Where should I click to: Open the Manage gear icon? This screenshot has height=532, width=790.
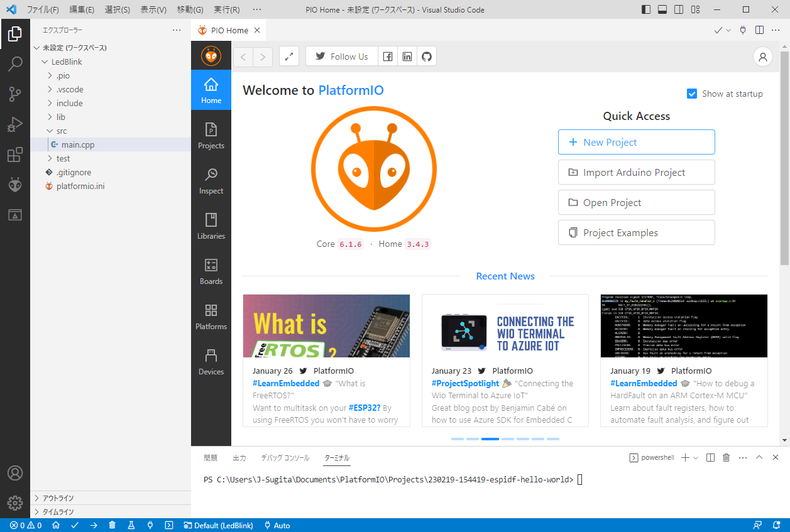point(15,503)
